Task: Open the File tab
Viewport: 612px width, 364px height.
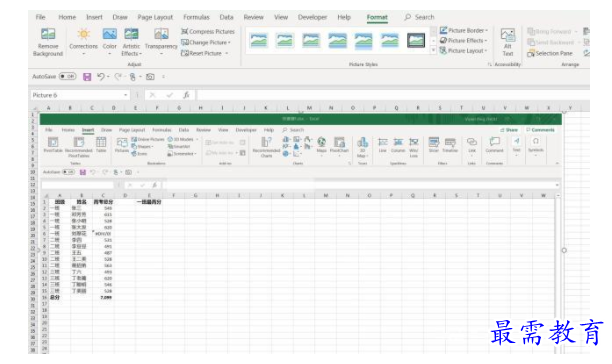Action: click(x=40, y=17)
